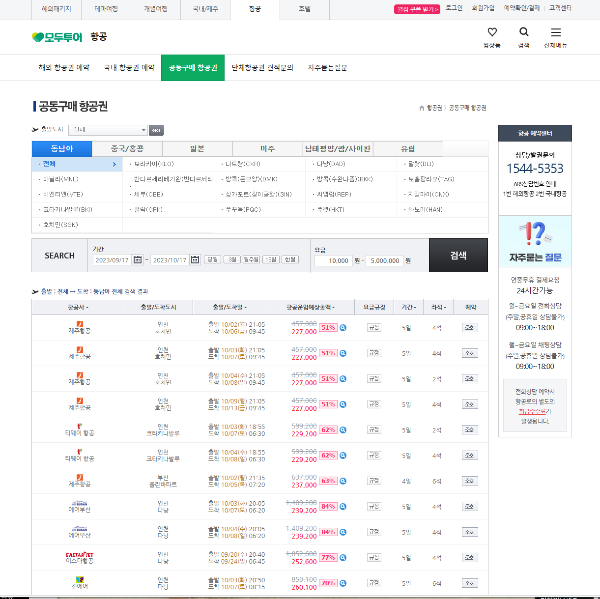Click the pink promo button in top bar
The height and width of the screenshot is (599, 600).
[x=417, y=9]
